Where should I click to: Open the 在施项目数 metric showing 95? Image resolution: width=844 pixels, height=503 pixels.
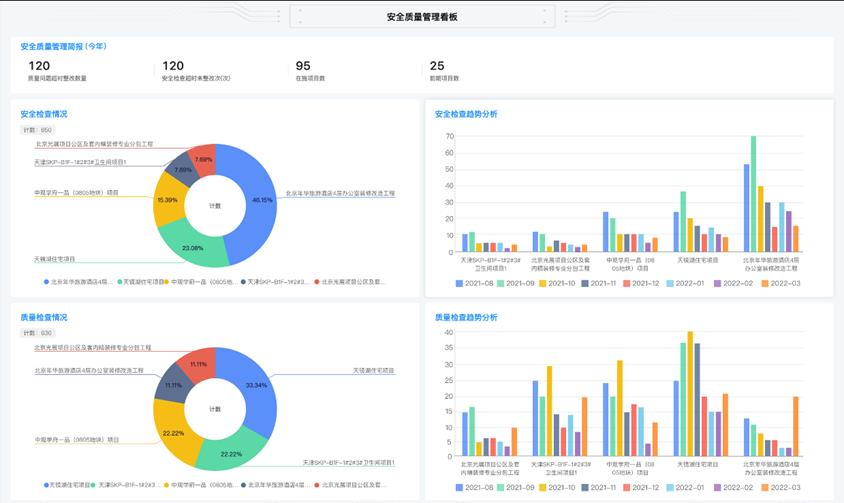310,71
